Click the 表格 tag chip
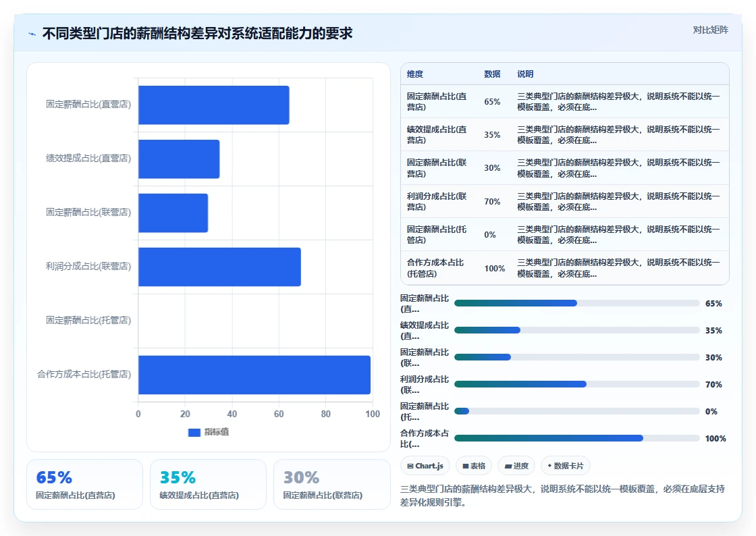The height and width of the screenshot is (536, 756). coord(474,466)
